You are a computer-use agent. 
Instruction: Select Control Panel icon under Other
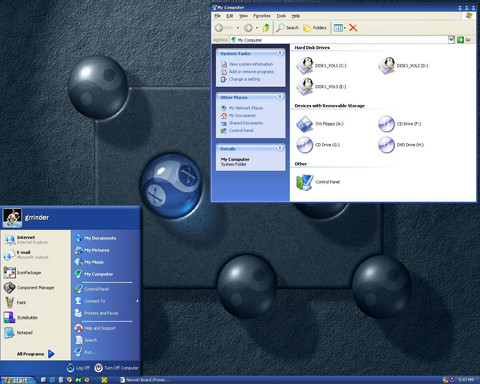point(305,182)
